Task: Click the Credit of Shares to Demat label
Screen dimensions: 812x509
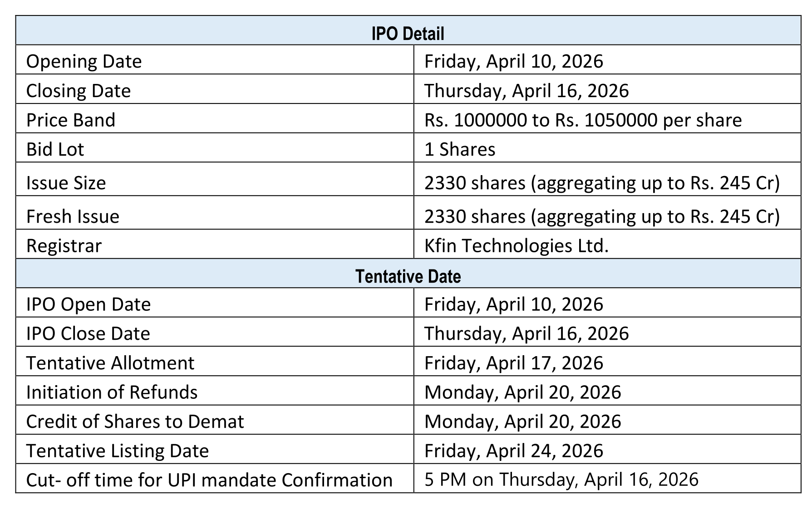Action: (x=135, y=421)
